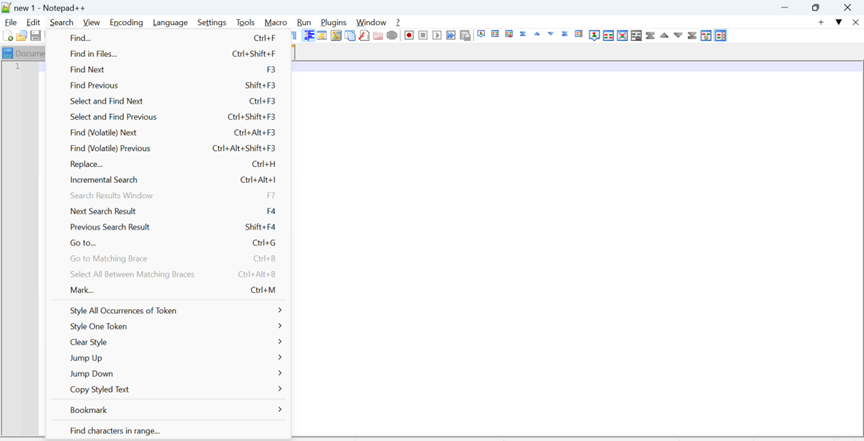Open the Window menu
Screen dimensions: 864x441
coord(371,23)
